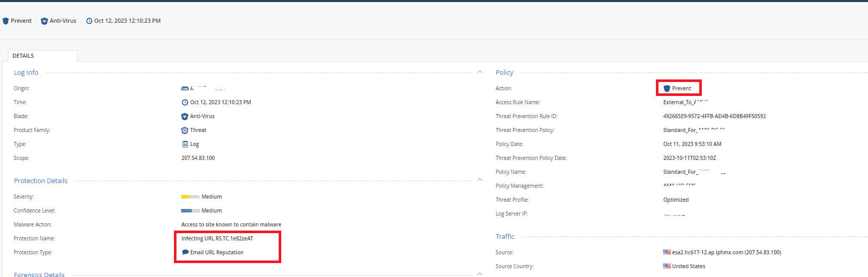Screen dimensions: 868x277
Task: Collapse the Protection Details section
Action: tap(479, 180)
